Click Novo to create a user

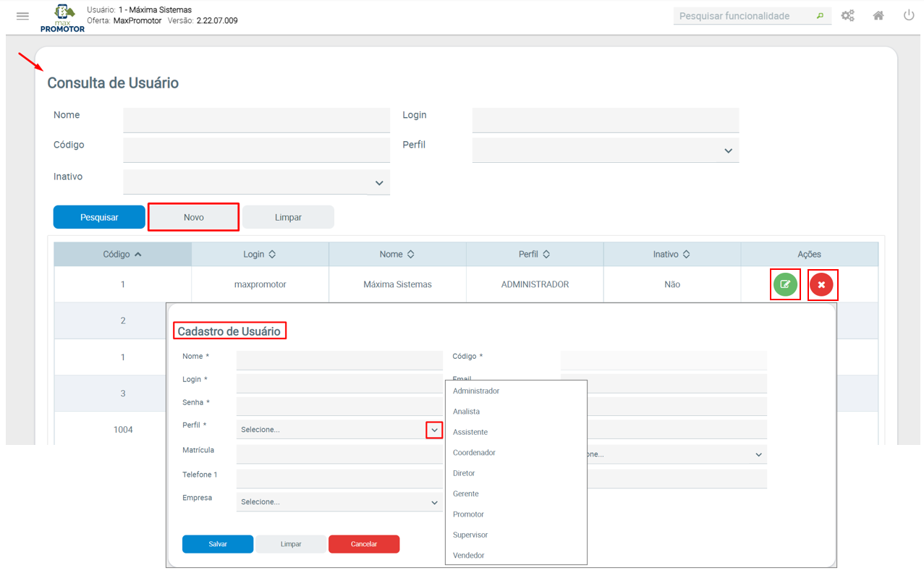point(193,217)
